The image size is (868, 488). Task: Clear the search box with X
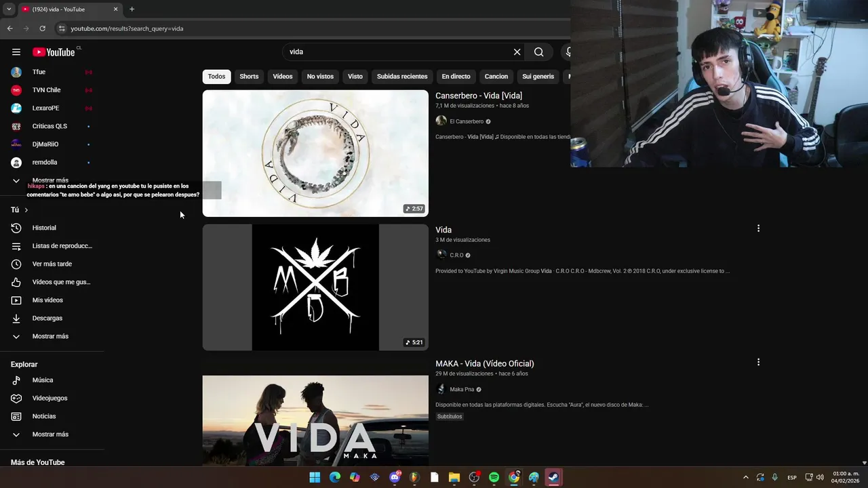(x=517, y=52)
